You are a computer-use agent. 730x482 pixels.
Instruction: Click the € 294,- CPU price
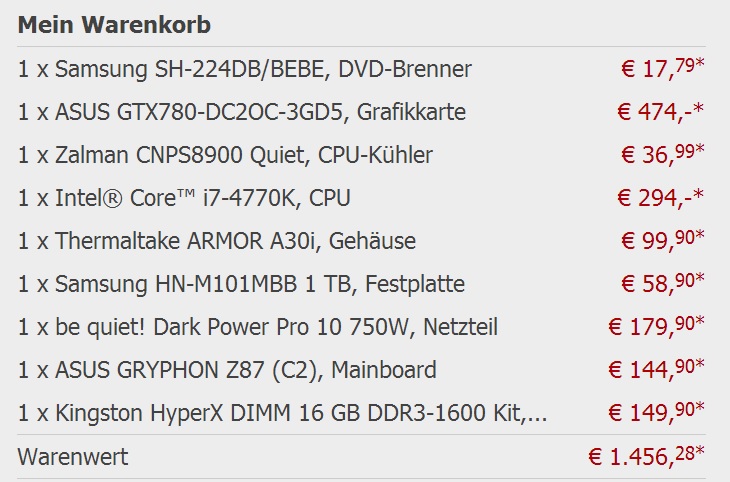click(660, 197)
